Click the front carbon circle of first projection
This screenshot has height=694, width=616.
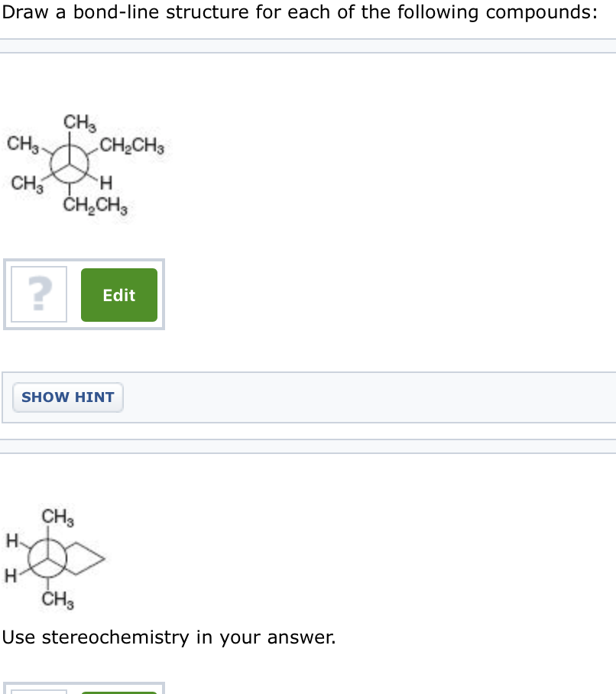pos(70,163)
